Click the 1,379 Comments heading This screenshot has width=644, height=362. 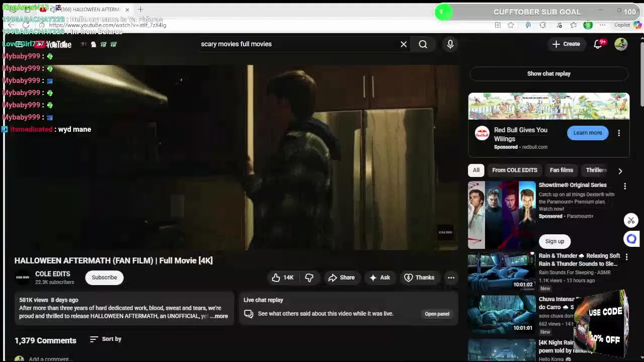[x=45, y=341]
